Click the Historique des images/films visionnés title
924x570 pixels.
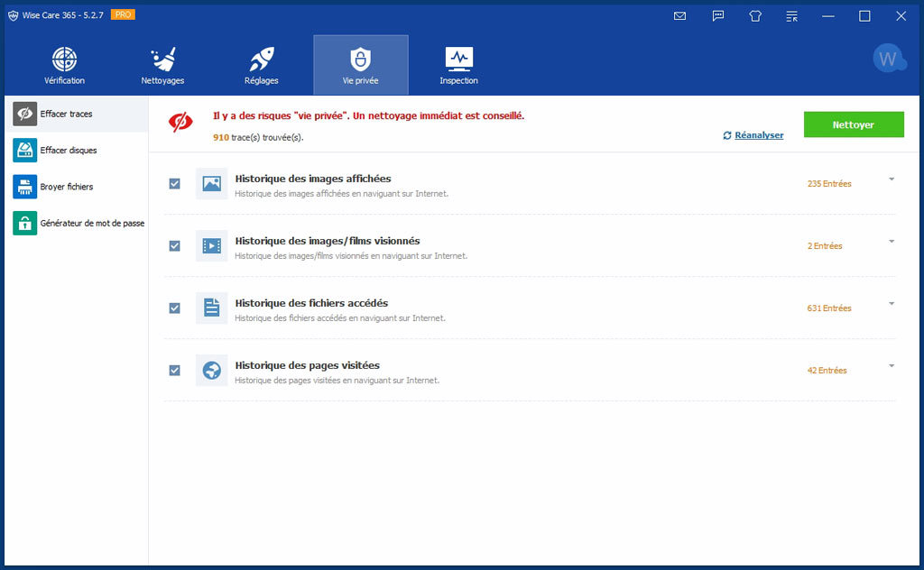click(x=327, y=240)
